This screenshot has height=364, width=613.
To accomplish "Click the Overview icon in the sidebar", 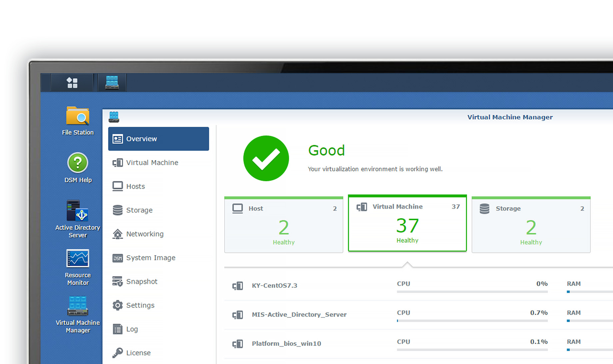I will [118, 139].
